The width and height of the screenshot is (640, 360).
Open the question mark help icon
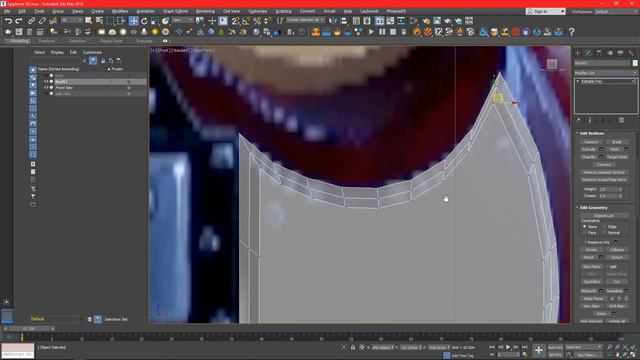point(571,31)
